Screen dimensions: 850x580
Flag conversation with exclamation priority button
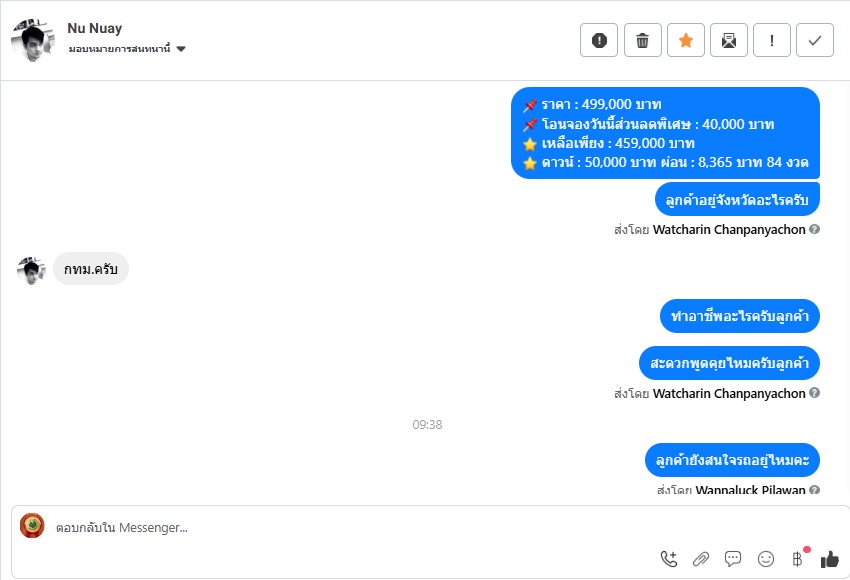[772, 40]
